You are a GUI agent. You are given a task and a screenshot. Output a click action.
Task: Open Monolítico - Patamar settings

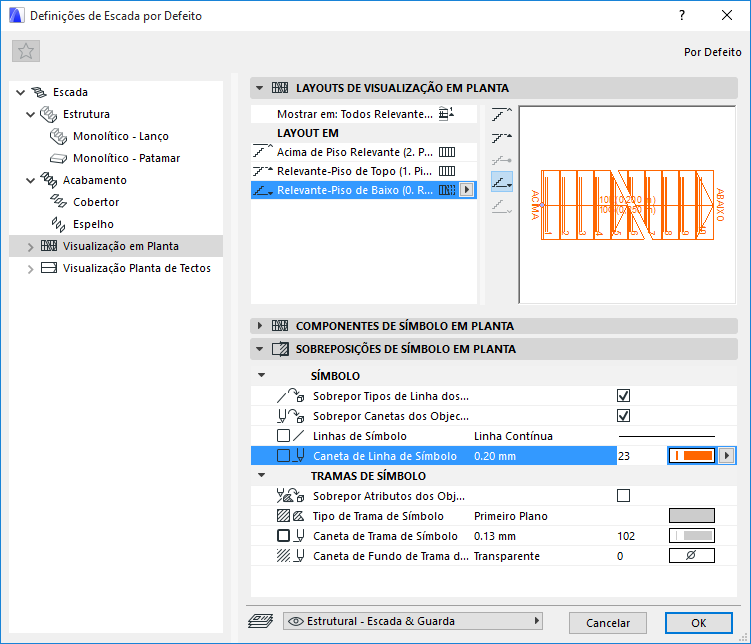pyautogui.click(x=126, y=158)
